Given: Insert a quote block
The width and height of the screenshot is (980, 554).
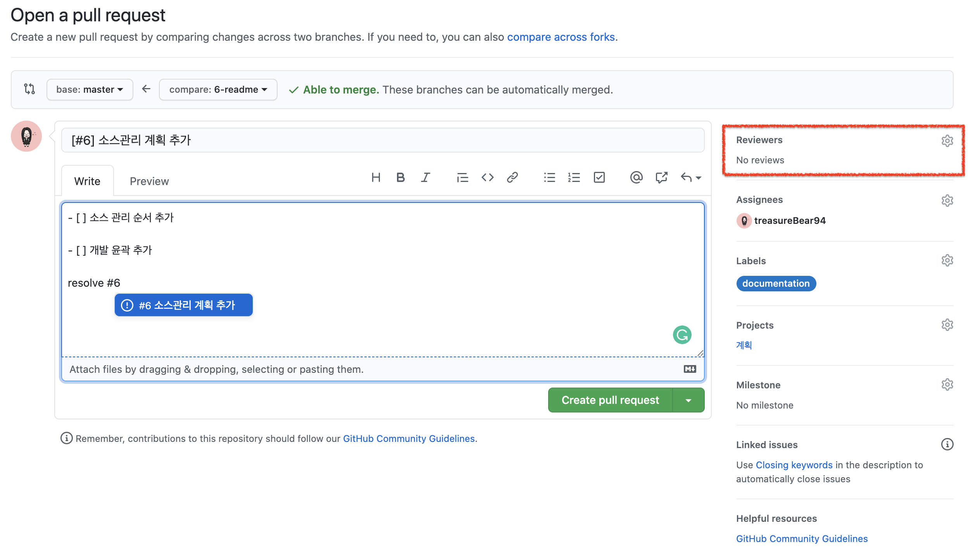Looking at the screenshot, I should pyautogui.click(x=462, y=178).
